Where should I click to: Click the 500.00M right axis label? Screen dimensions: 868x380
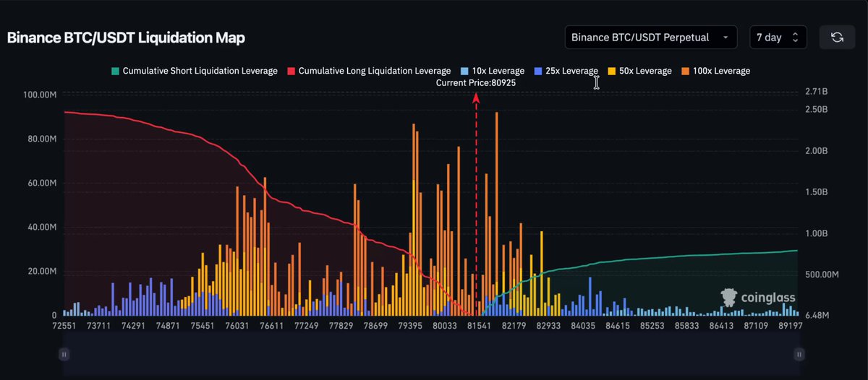click(821, 275)
